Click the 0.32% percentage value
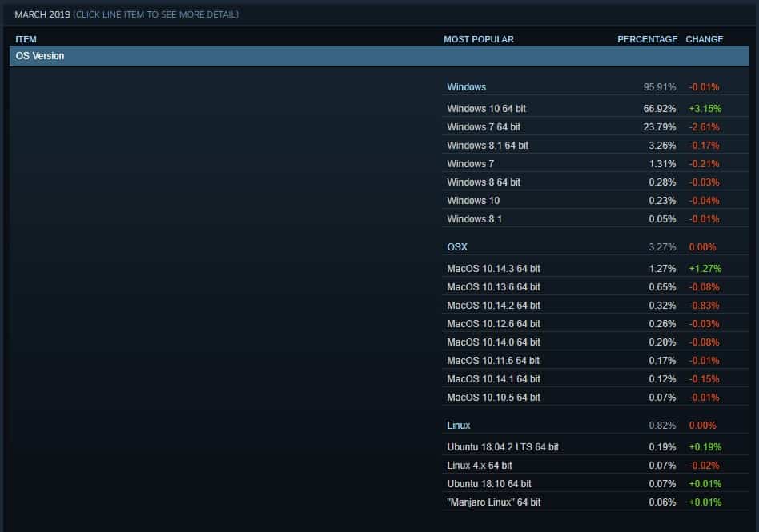The image size is (759, 532). point(662,306)
